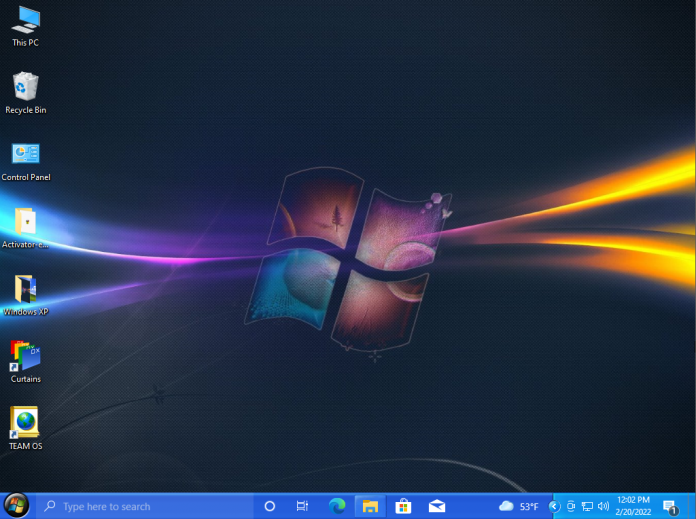Open the network status tray icon
Screen dimensions: 696x519
(x=587, y=506)
